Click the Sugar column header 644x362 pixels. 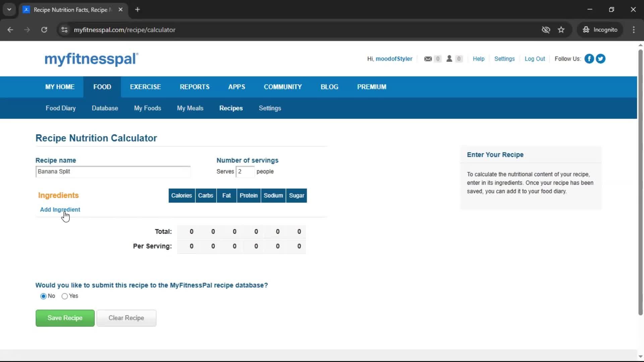pyautogui.click(x=297, y=196)
